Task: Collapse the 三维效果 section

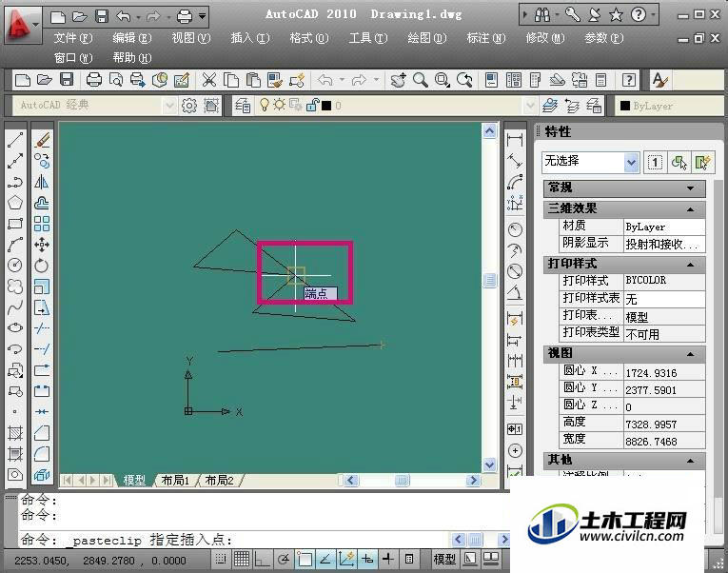Action: [690, 209]
